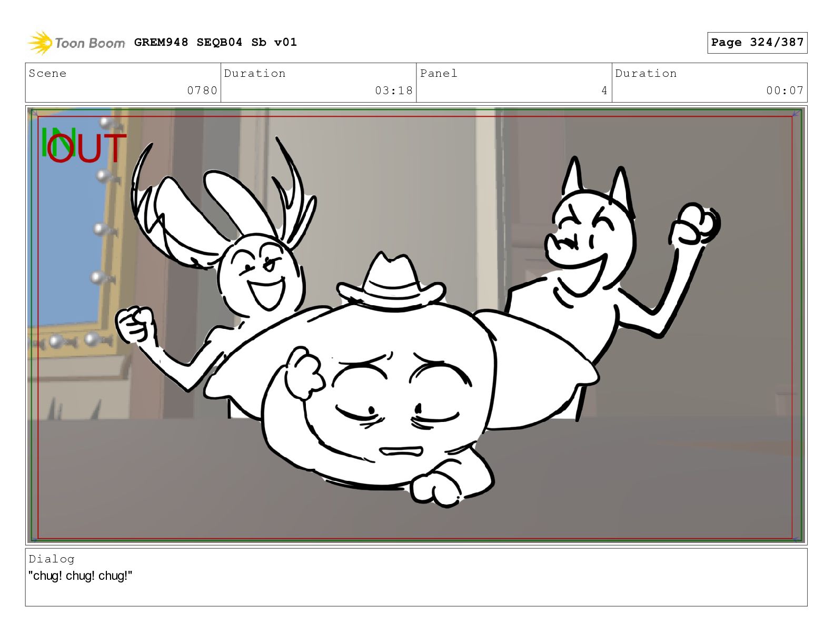Image resolution: width=834 pixels, height=644 pixels.
Task: Click the Scene header label
Action: tap(48, 73)
